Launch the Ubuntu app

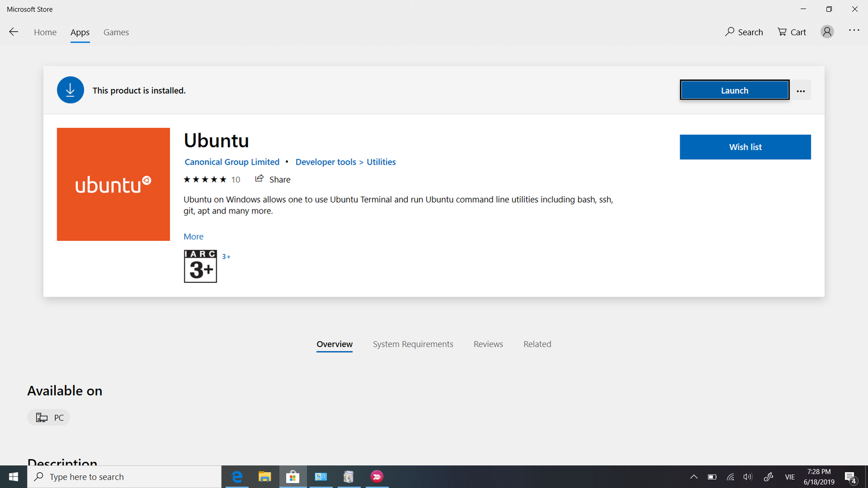[x=734, y=90]
